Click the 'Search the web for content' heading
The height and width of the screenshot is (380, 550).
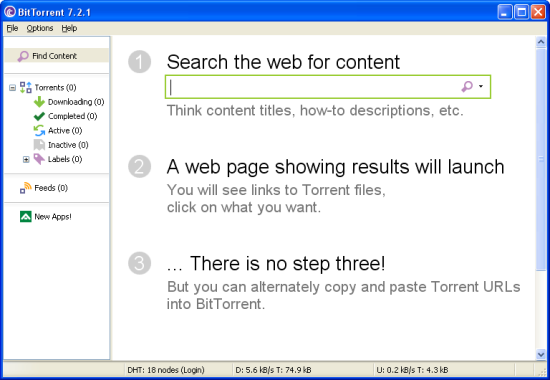[x=283, y=62]
